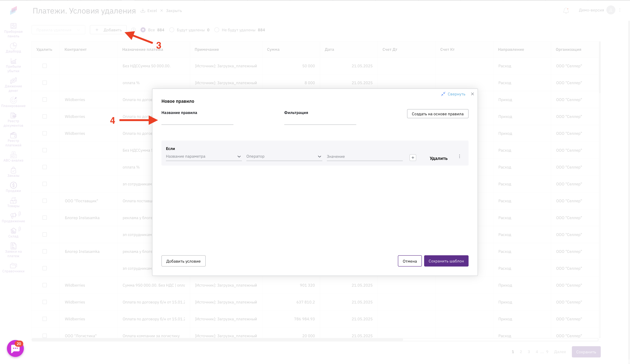The image size is (630, 364).
Task: Select the Не будут удалены radio button
Action: 217,30
